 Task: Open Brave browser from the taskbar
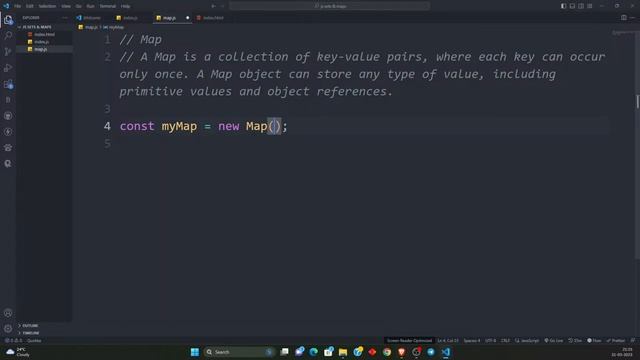[x=402, y=352]
